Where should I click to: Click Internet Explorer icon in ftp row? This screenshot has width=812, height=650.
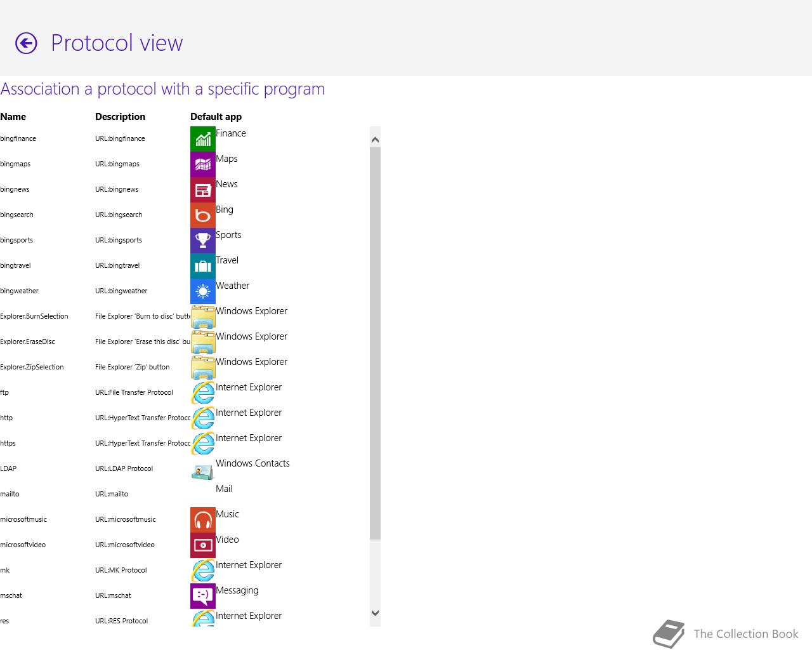pos(203,393)
